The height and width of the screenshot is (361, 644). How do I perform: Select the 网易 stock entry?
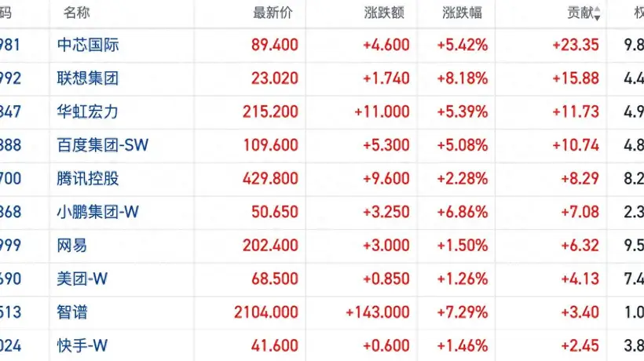point(72,246)
